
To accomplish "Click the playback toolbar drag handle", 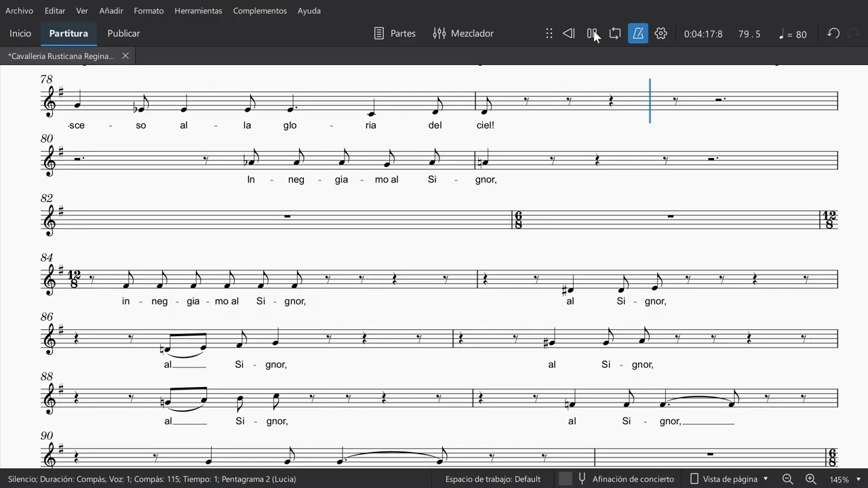I will click(x=549, y=33).
